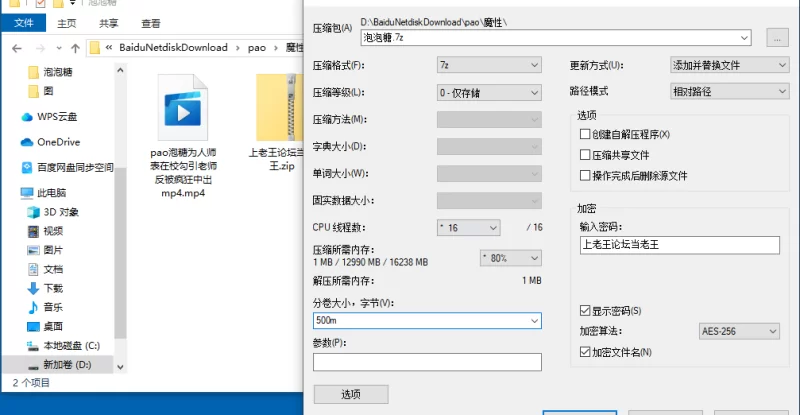Click the 输入密码 password field
The image size is (800, 415).
680,245
